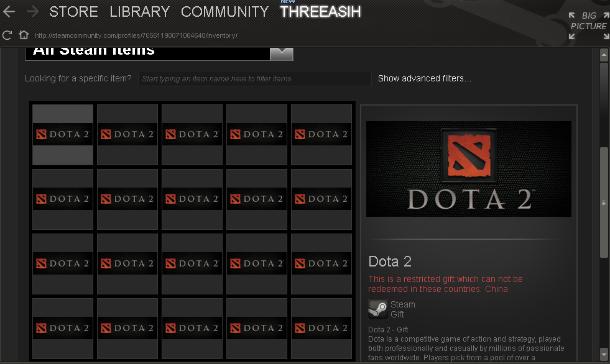
Task: Click 'Looking for a specific item?' label
Action: point(78,78)
